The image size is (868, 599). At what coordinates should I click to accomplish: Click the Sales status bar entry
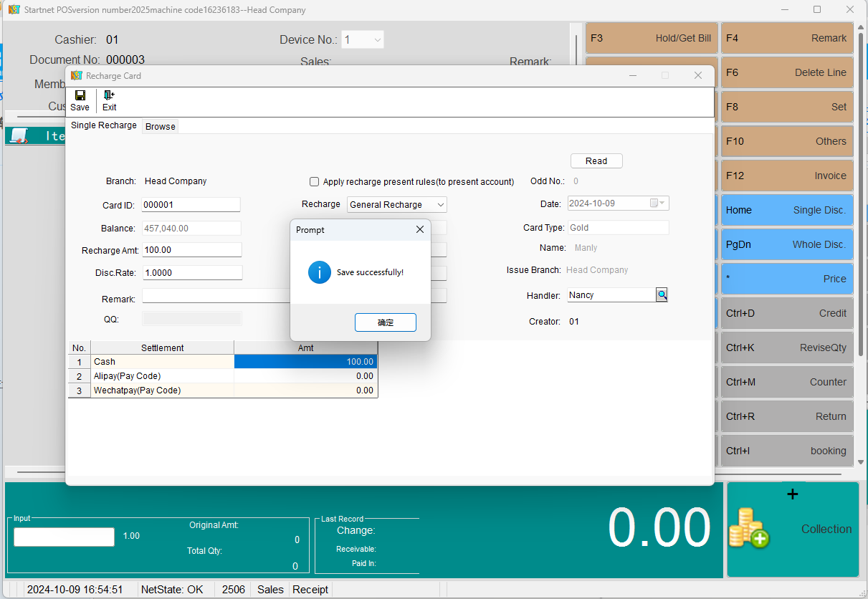(x=270, y=590)
